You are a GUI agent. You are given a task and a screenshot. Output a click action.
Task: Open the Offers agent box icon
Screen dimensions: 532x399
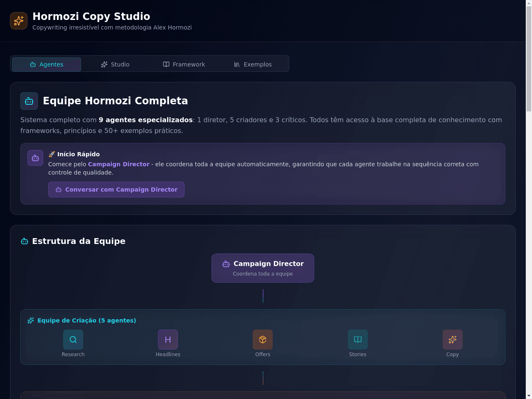[x=263, y=340]
